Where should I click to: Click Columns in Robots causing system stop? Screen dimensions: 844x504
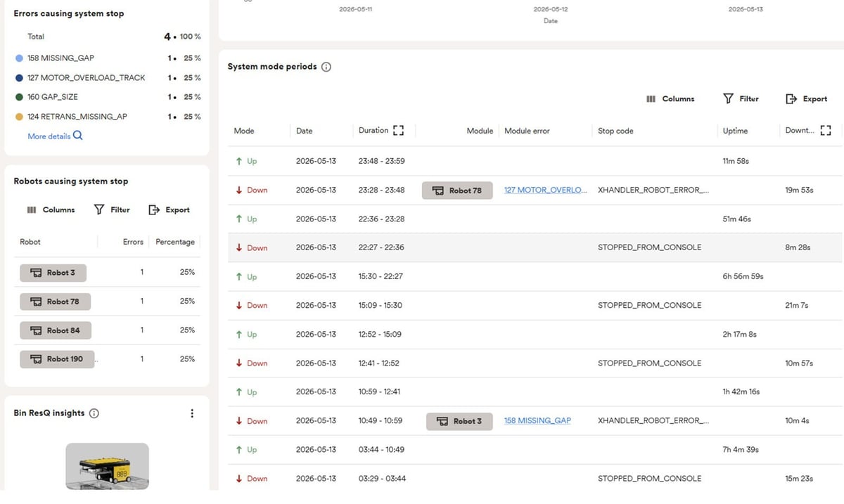[x=51, y=210]
